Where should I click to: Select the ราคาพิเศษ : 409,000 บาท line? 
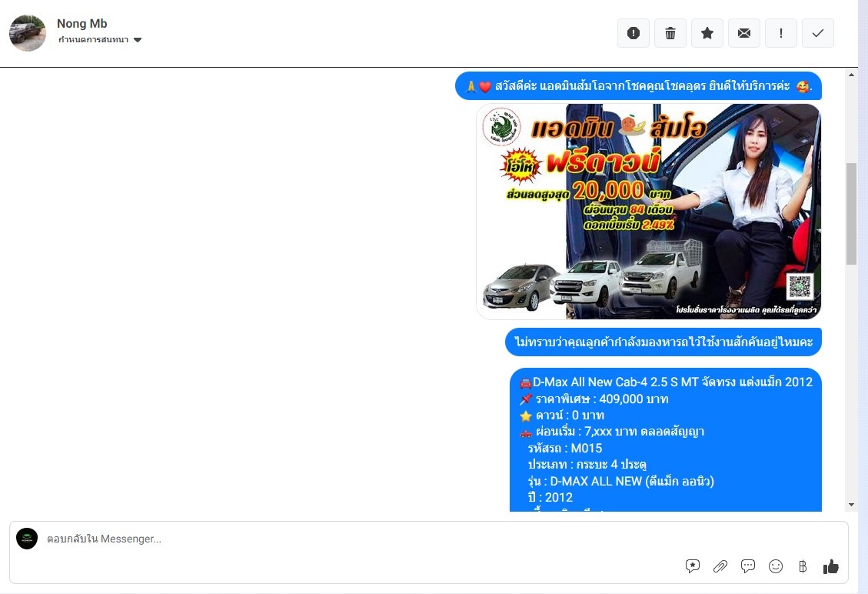[594, 399]
